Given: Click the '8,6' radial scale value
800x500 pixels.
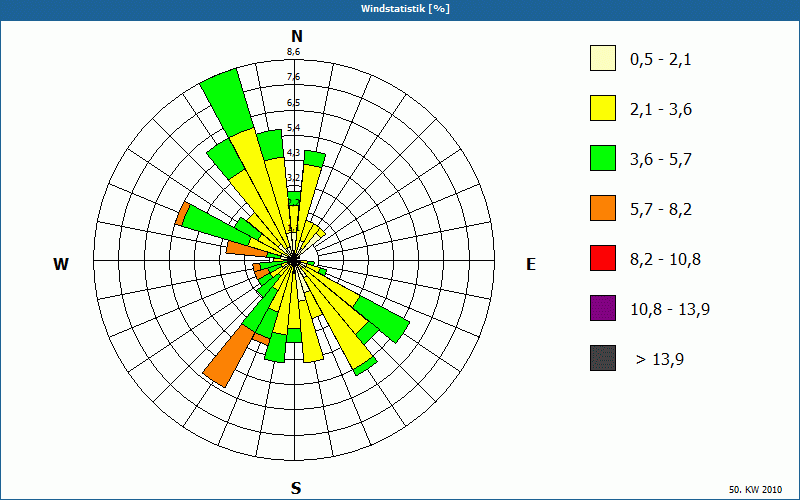Looking at the screenshot, I should pos(293,52).
